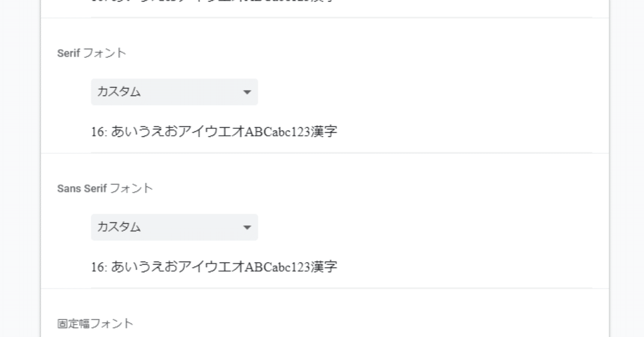Click the 固定幅フォント section label
The height and width of the screenshot is (337, 644).
coord(96,323)
